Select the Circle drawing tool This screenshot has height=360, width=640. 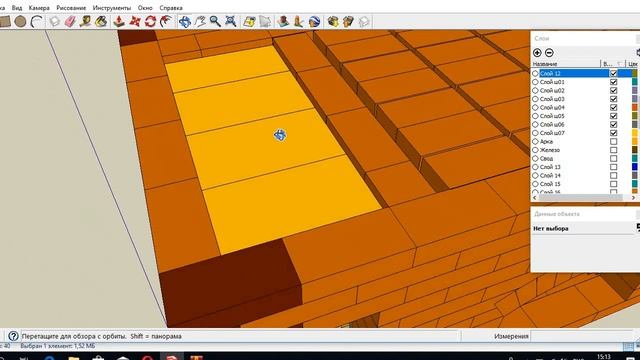pos(20,21)
